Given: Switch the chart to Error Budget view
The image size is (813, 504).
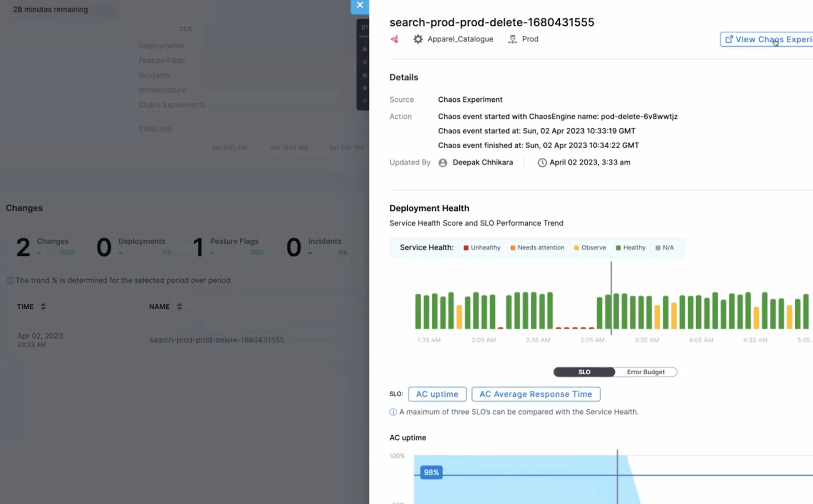Looking at the screenshot, I should click(x=646, y=372).
